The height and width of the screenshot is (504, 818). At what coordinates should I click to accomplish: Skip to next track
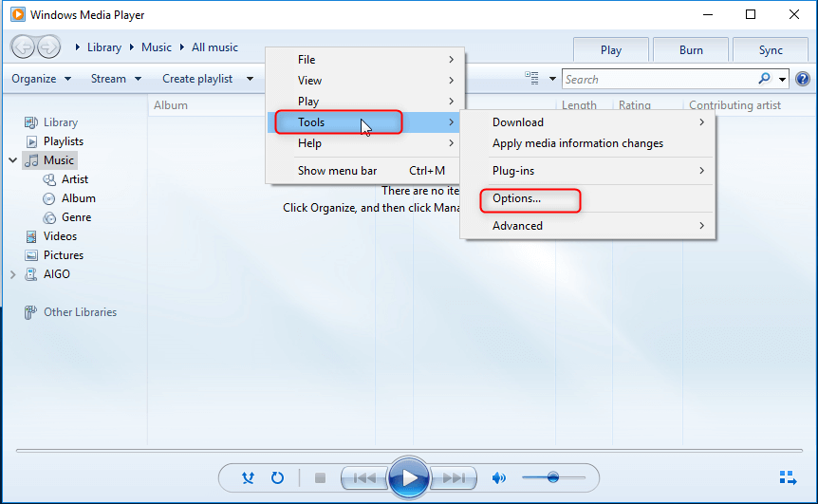[454, 477]
